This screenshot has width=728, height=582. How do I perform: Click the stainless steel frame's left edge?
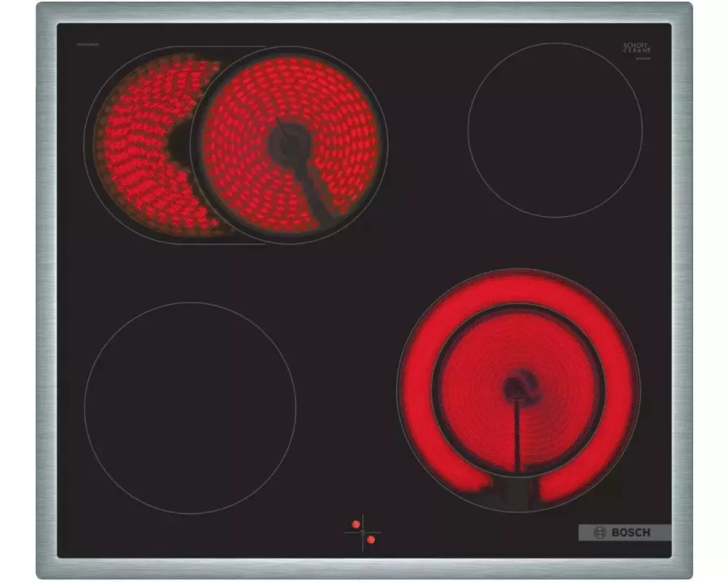(x=47, y=291)
